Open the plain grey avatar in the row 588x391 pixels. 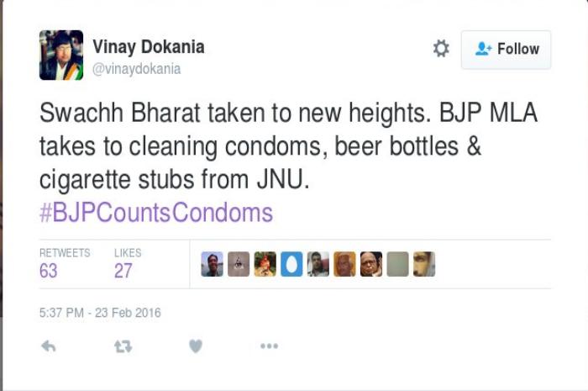click(x=397, y=264)
